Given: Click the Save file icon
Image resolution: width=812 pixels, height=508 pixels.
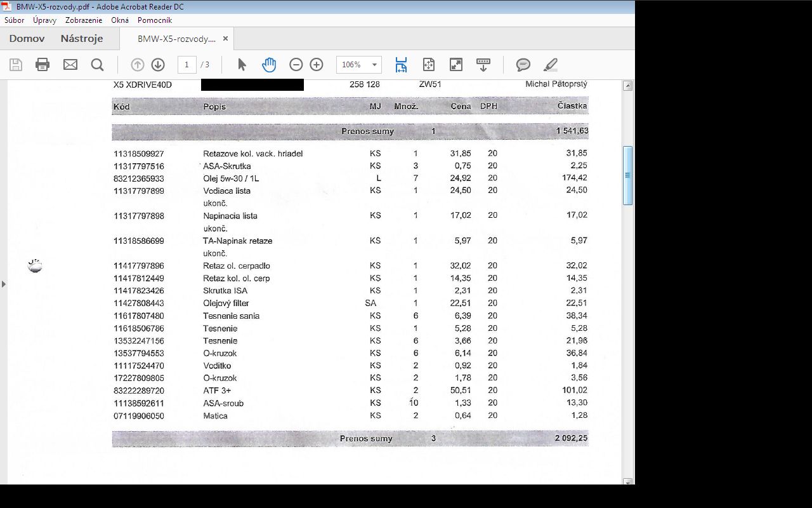Looking at the screenshot, I should pos(16,65).
